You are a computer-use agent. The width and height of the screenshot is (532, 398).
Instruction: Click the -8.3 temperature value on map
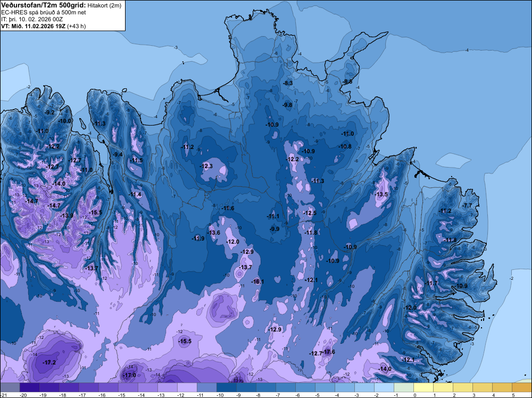pyautogui.click(x=288, y=83)
